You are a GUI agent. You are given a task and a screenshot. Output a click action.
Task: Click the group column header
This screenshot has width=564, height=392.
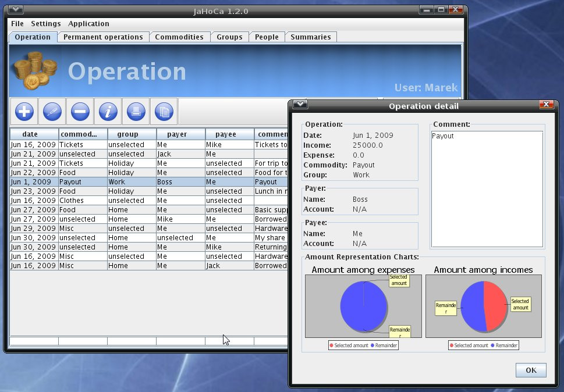point(132,134)
